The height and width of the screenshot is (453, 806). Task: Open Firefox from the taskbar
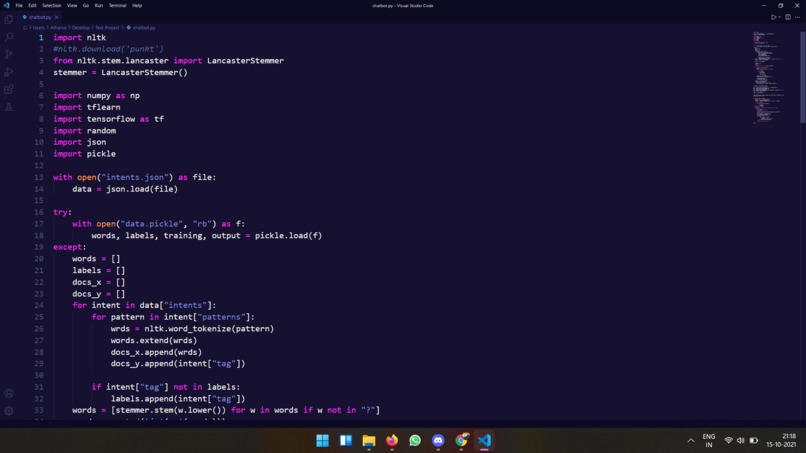click(x=392, y=441)
